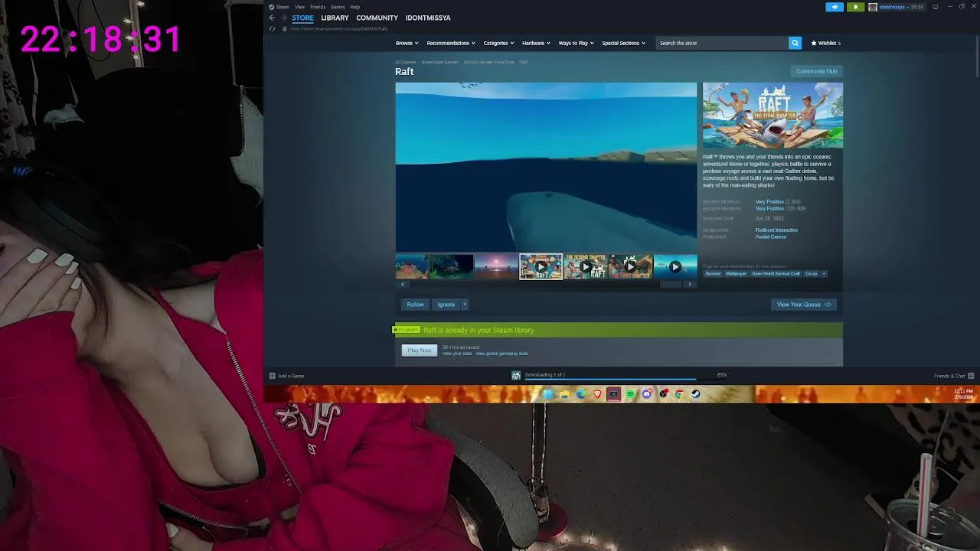Switch to Steam from the taskbar
Image resolution: width=980 pixels, height=551 pixels.
point(696,394)
